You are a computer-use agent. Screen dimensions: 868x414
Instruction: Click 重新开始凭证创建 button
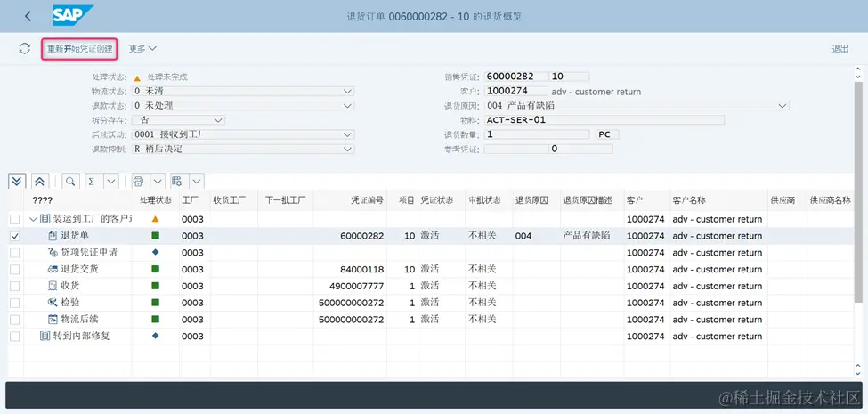tap(80, 49)
